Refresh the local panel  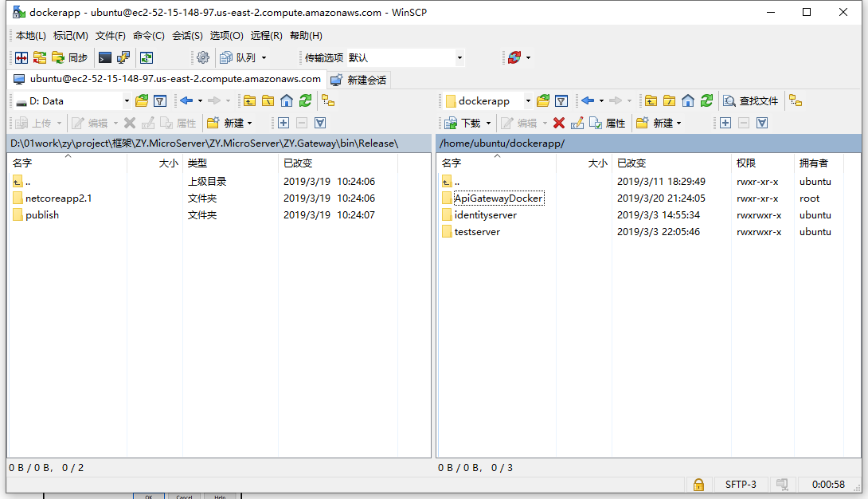pos(306,100)
